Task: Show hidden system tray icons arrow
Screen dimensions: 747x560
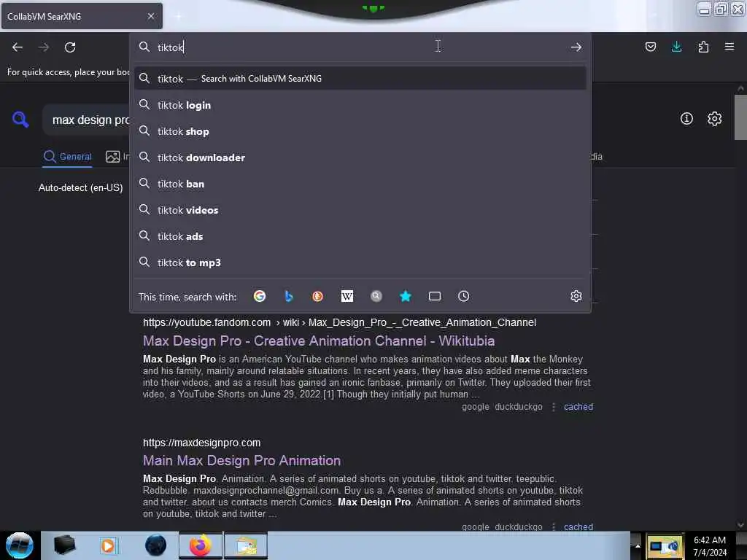Action: point(638,546)
